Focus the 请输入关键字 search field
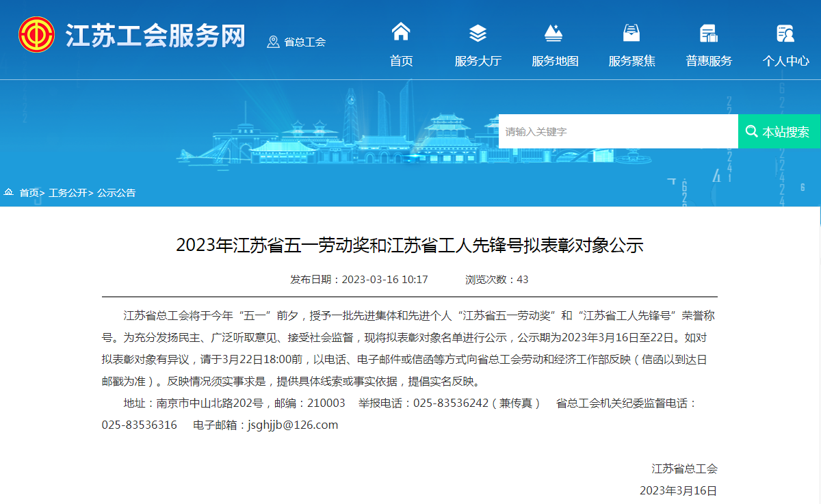Image resolution: width=821 pixels, height=504 pixels. (x=618, y=131)
